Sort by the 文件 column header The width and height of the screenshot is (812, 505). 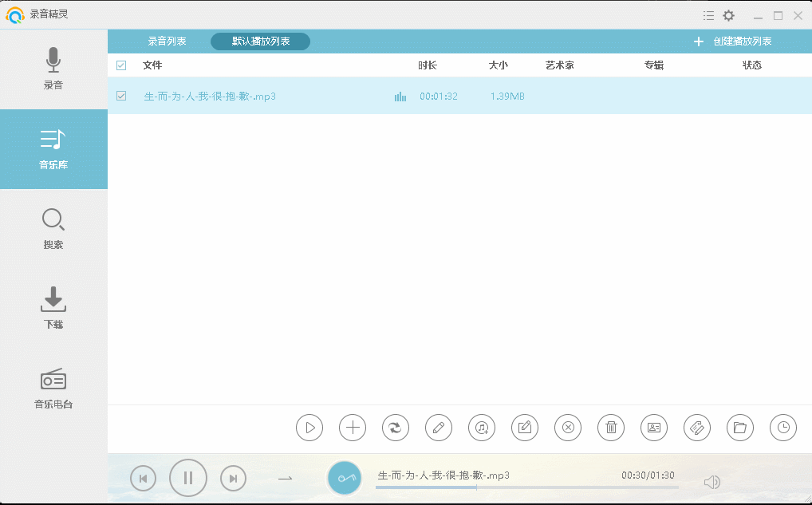coord(152,65)
